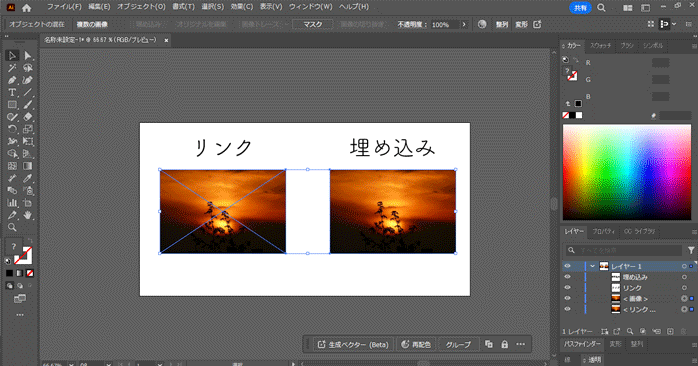Select the Curvature tool

(x=28, y=80)
